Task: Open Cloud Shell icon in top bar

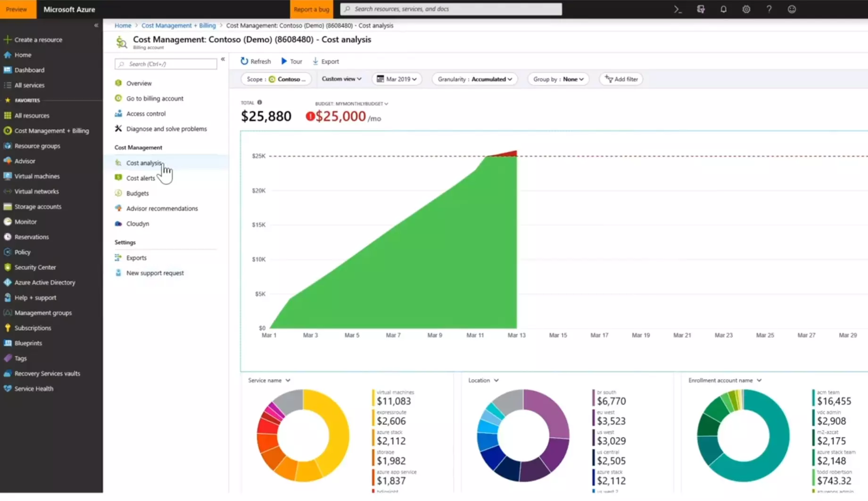Action: 678,9
